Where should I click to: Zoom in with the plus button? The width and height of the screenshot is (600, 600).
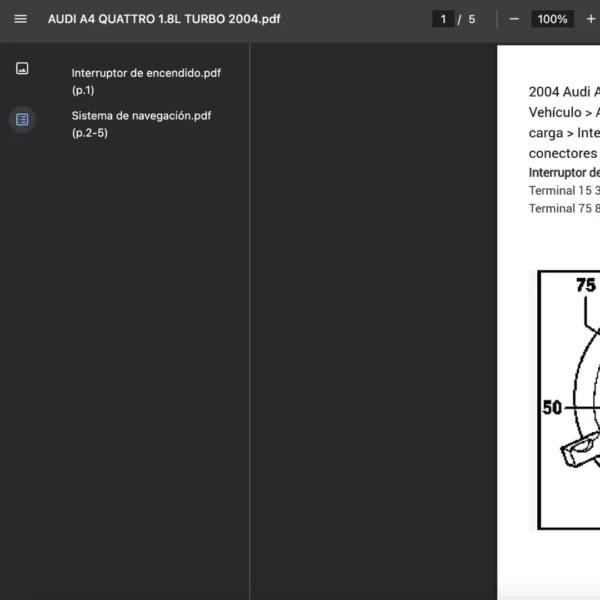591,19
